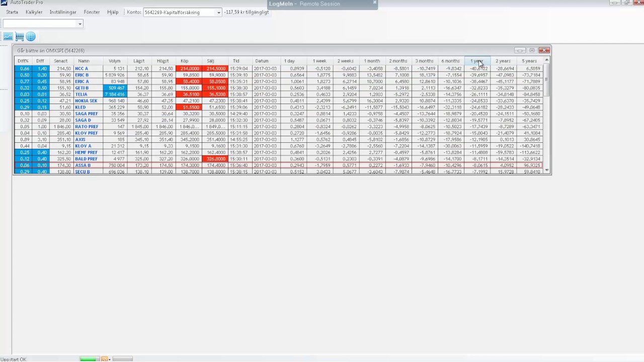Open the Fönster menu

pos(92,12)
